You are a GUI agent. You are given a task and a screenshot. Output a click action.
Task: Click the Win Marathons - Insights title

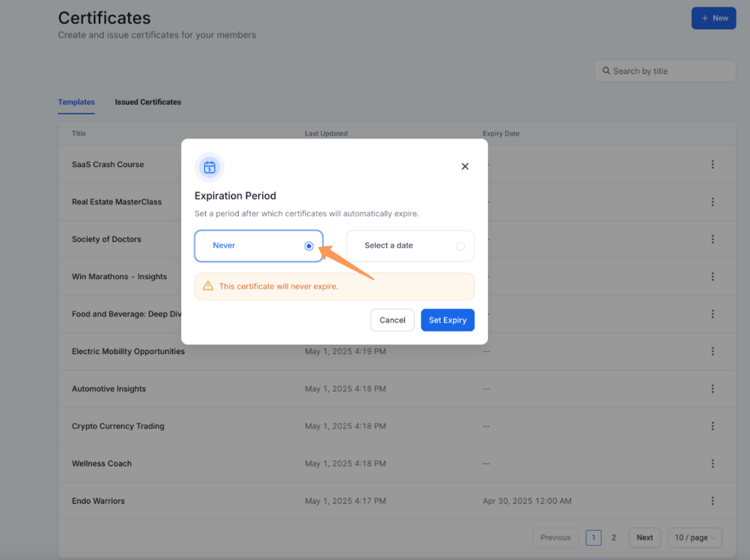pyautogui.click(x=119, y=276)
